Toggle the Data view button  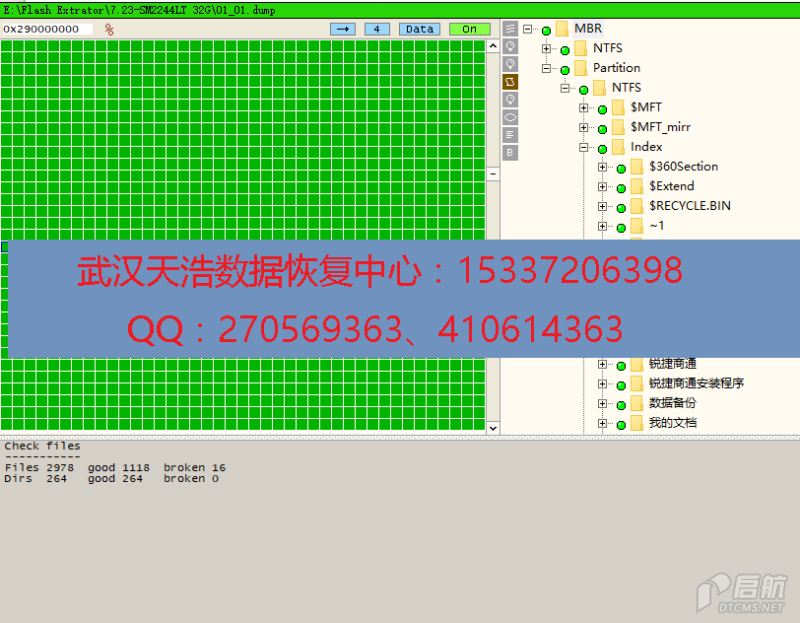(419, 29)
